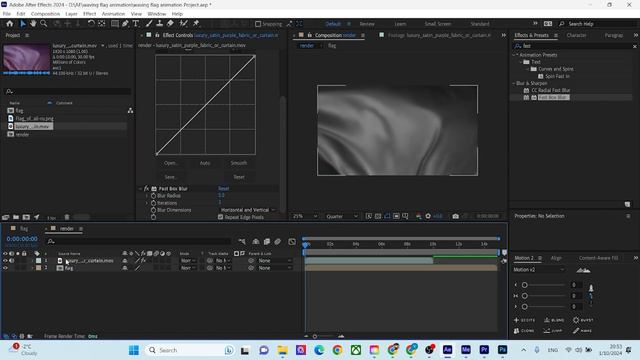Switch to the Review workspace
Image resolution: width=640 pixels, height=360 pixels.
pos(367,24)
